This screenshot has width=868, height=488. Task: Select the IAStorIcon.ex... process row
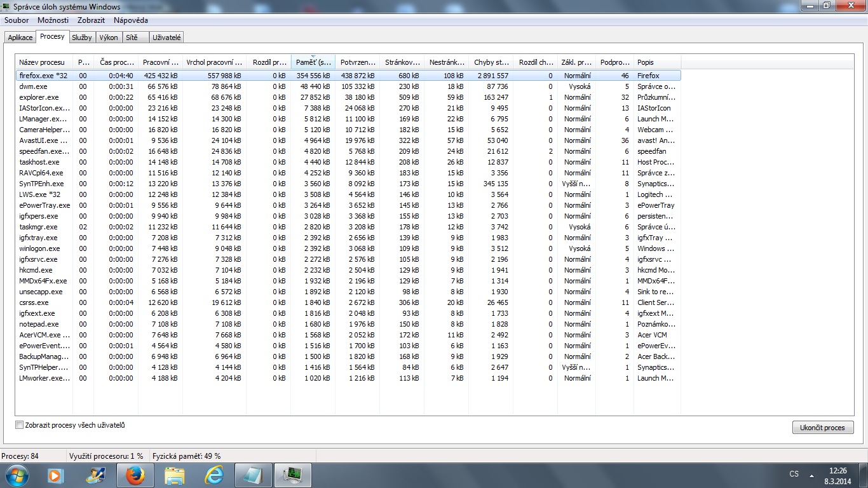point(348,108)
